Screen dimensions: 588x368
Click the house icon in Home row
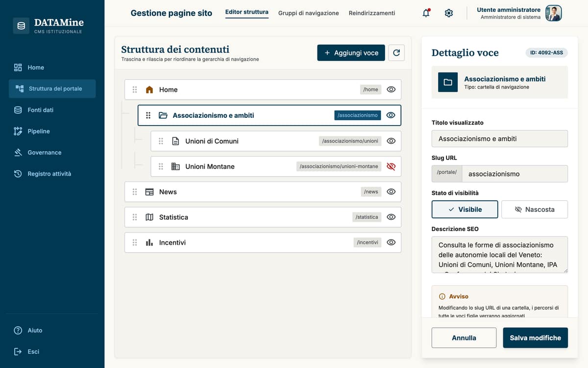(149, 90)
